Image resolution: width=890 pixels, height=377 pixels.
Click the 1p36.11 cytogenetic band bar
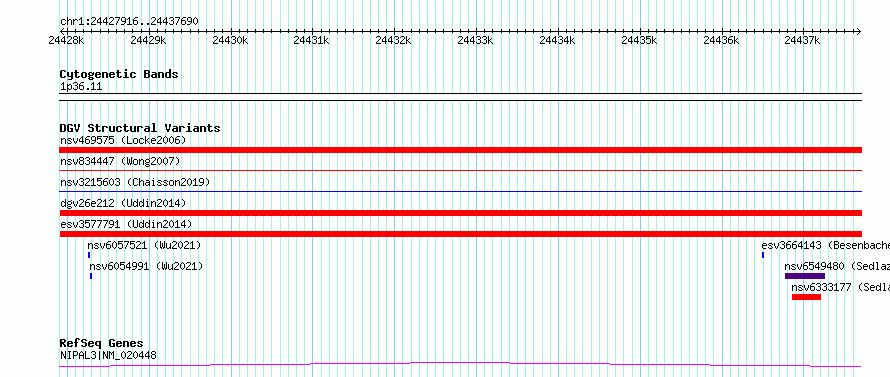point(460,97)
